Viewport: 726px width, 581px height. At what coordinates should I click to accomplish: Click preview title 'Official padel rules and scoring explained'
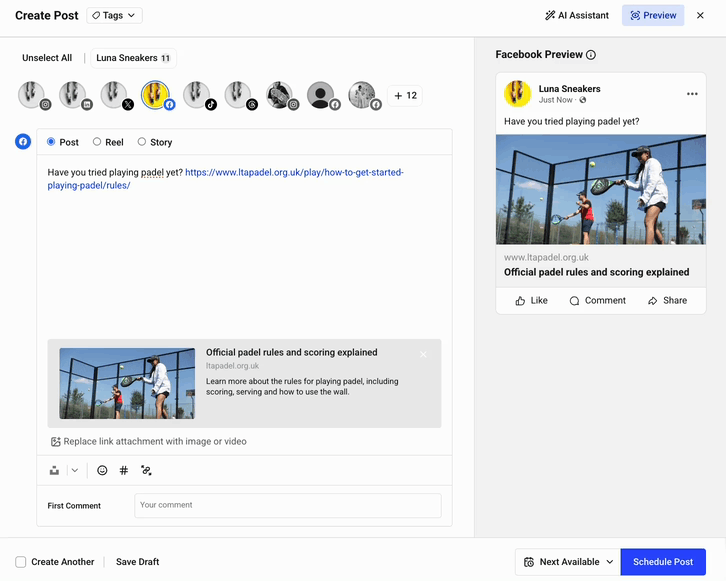(x=596, y=272)
